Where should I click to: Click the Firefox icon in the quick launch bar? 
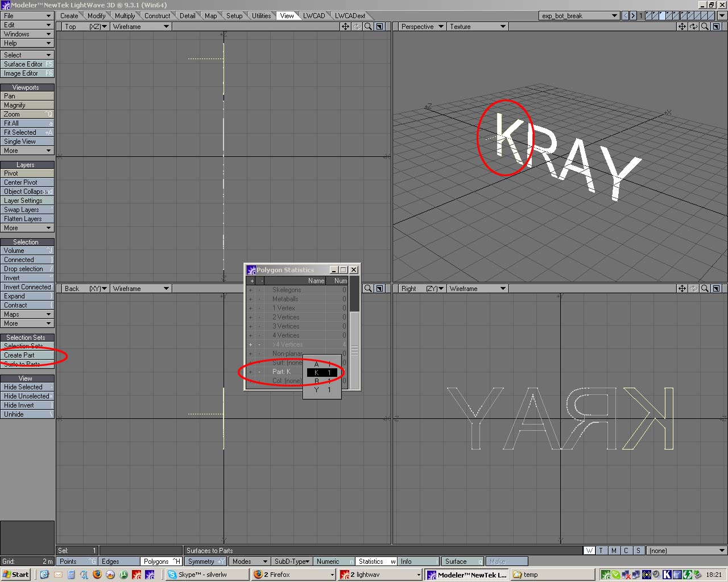(x=97, y=575)
